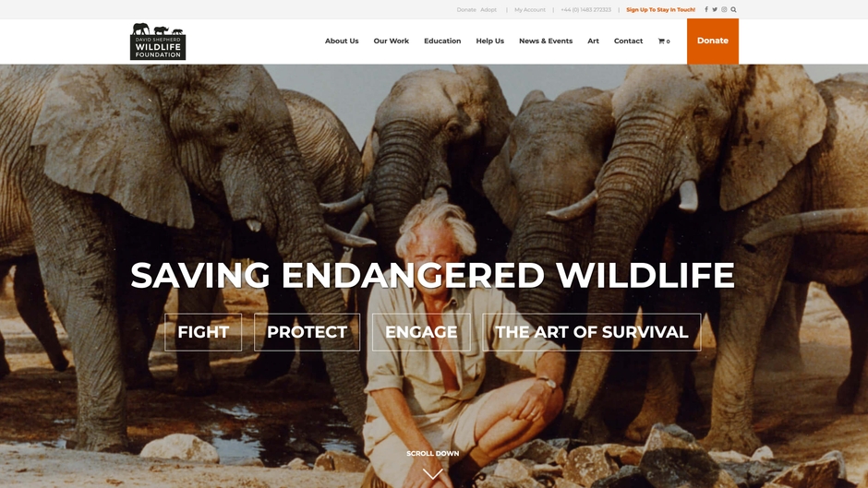Open site search via magnifier icon
Image resolution: width=868 pixels, height=488 pixels.
point(733,9)
